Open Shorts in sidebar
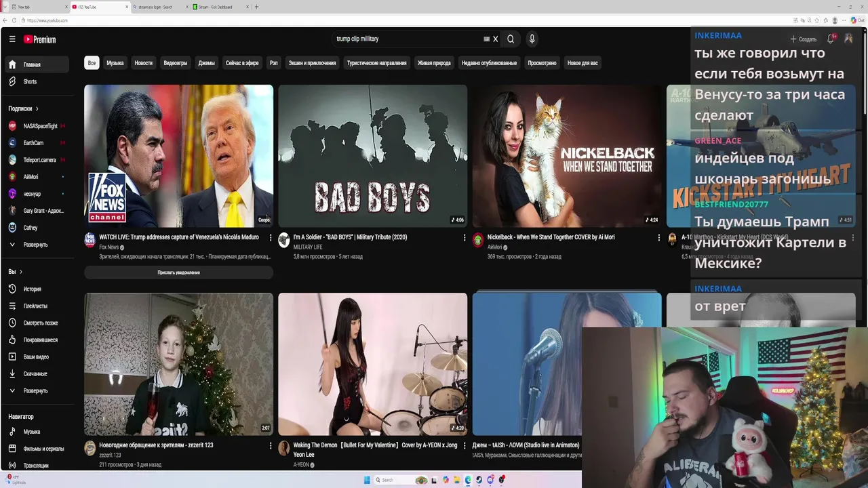 pos(35,81)
